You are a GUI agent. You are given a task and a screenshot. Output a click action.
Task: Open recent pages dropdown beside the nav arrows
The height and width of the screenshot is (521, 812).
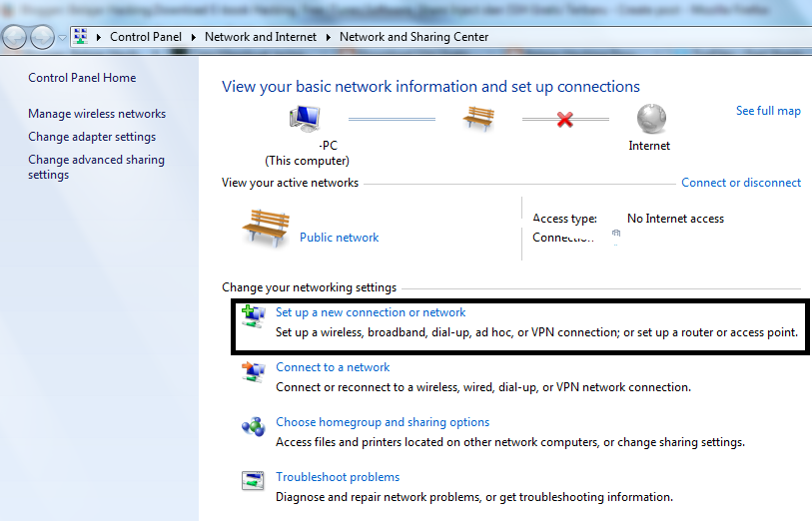(62, 38)
